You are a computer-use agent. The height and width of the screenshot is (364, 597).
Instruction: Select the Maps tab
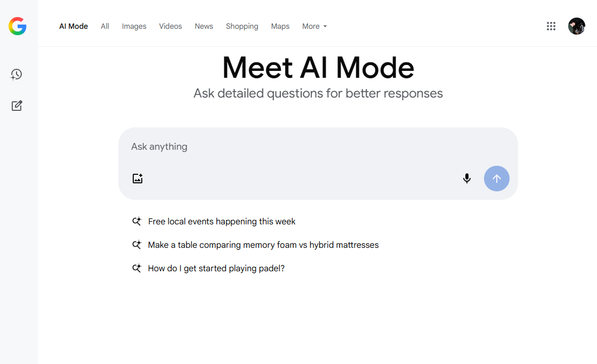[280, 26]
